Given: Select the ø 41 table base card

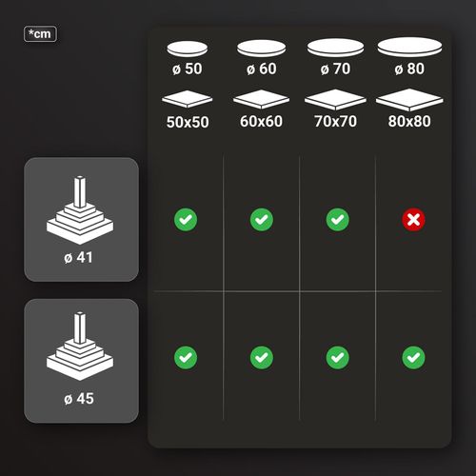Looking at the screenshot, I should 81,220.
